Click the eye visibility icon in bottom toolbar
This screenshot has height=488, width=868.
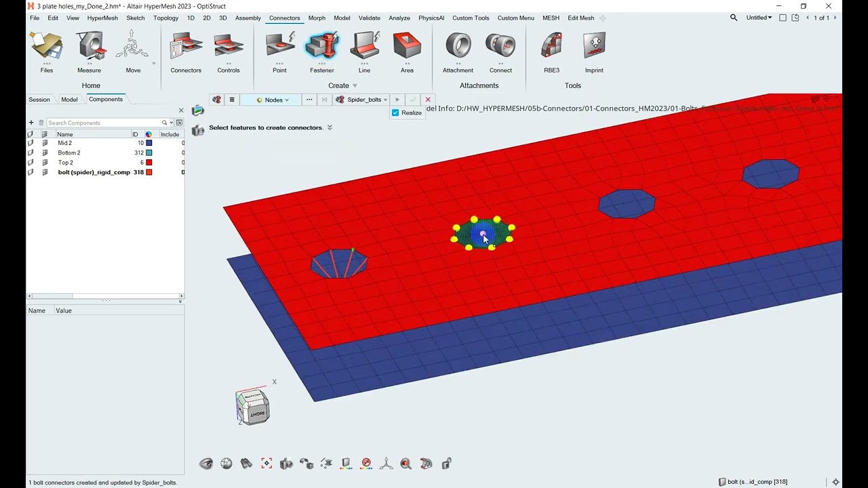pos(206,464)
